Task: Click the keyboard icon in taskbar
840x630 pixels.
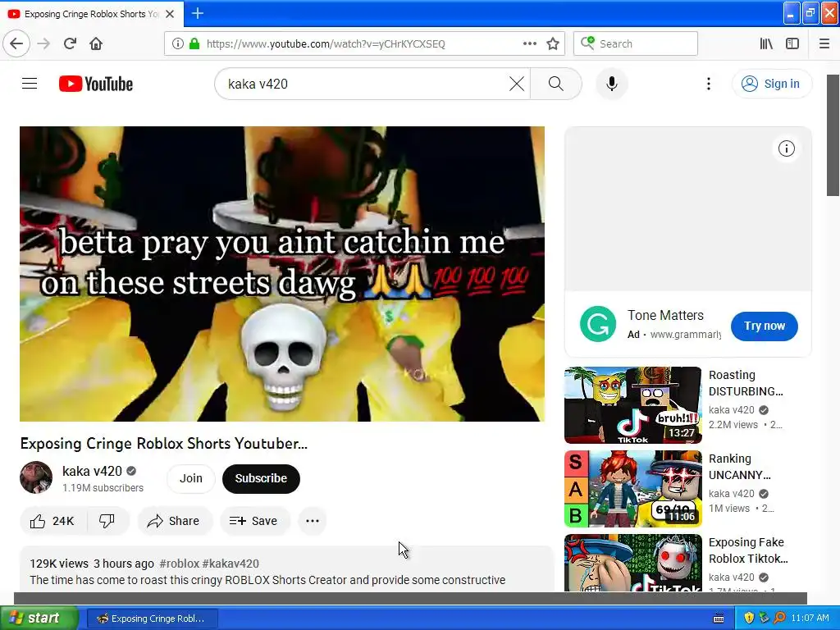Action: (x=719, y=619)
